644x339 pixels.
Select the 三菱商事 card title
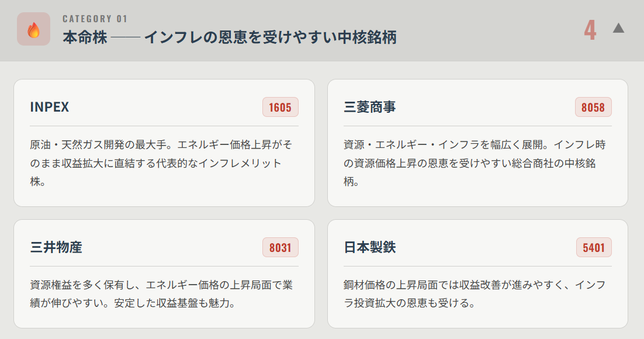click(x=368, y=107)
